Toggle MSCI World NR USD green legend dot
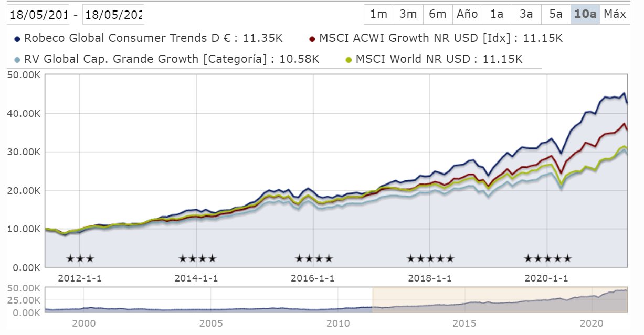The width and height of the screenshot is (644, 335). [349, 59]
